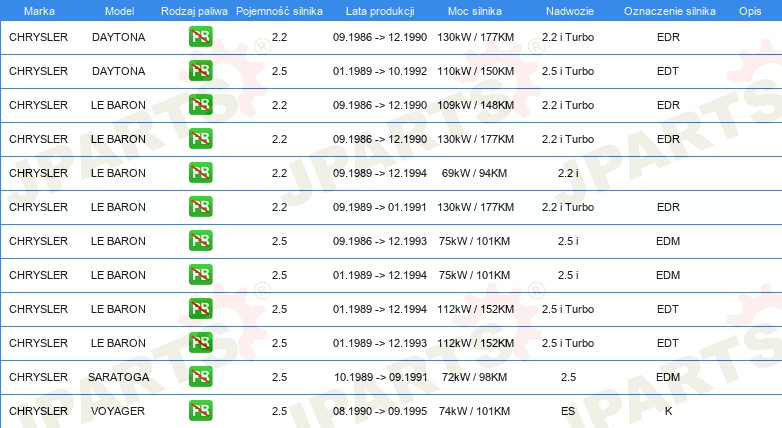Select the 72kW / 98KM power cell
Image resolution: width=782 pixels, height=428 pixels.
tap(474, 377)
